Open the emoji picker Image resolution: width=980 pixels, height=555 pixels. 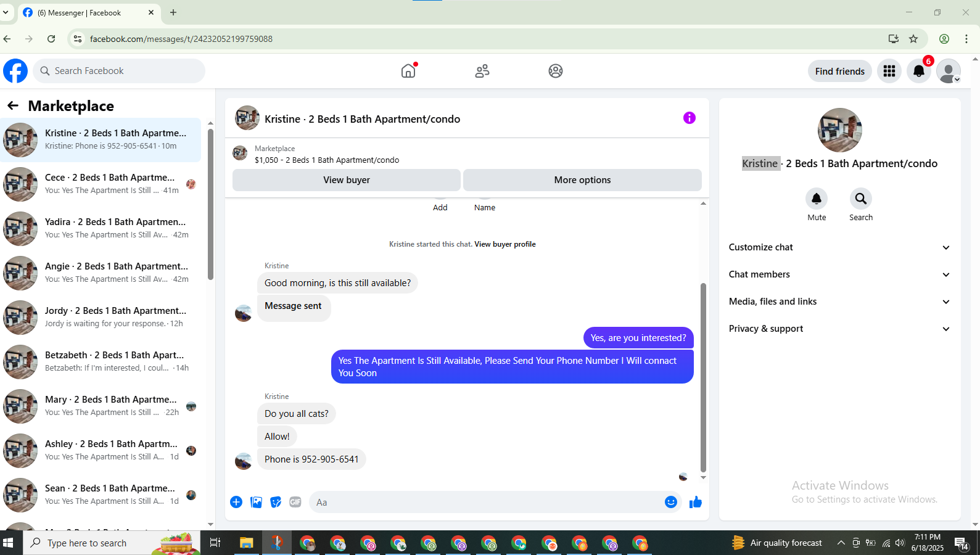point(671,502)
